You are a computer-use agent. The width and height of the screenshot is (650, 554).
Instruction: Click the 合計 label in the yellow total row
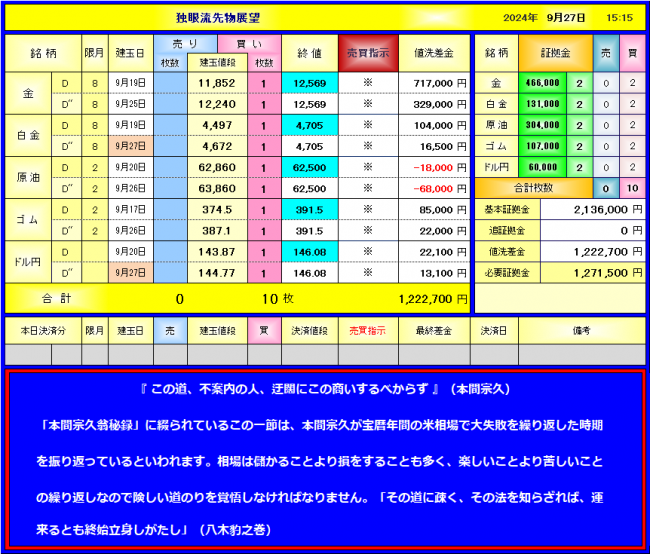point(57,299)
